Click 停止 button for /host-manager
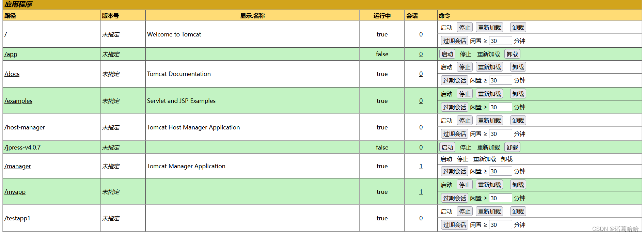 pos(465,121)
